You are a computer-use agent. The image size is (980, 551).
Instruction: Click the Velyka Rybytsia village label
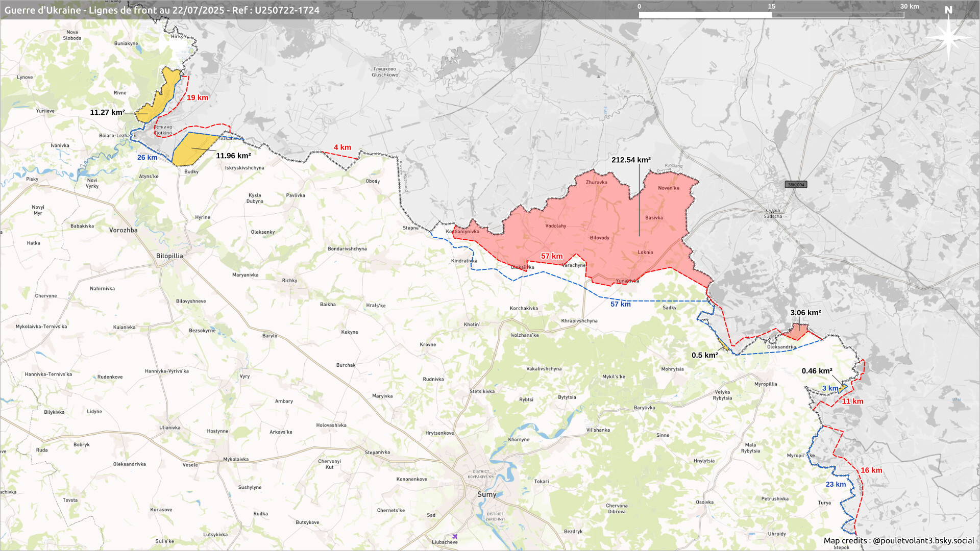(x=722, y=395)
